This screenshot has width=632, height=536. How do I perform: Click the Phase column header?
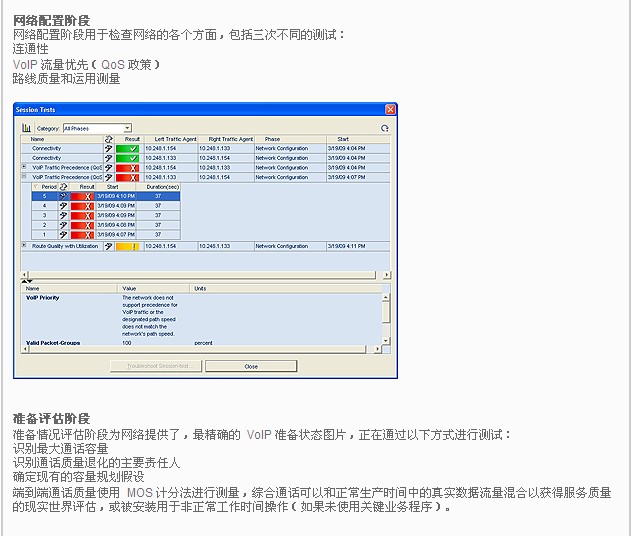pos(273,139)
